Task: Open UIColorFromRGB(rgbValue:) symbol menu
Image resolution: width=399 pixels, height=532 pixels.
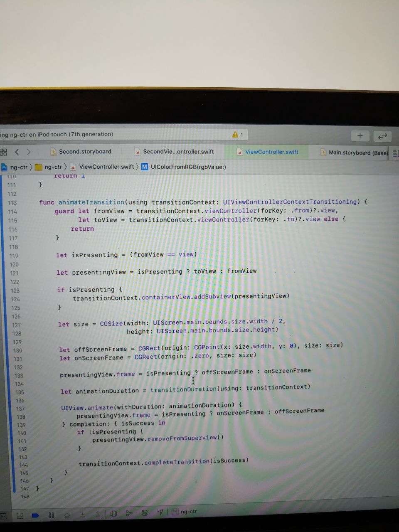Action: click(x=184, y=167)
